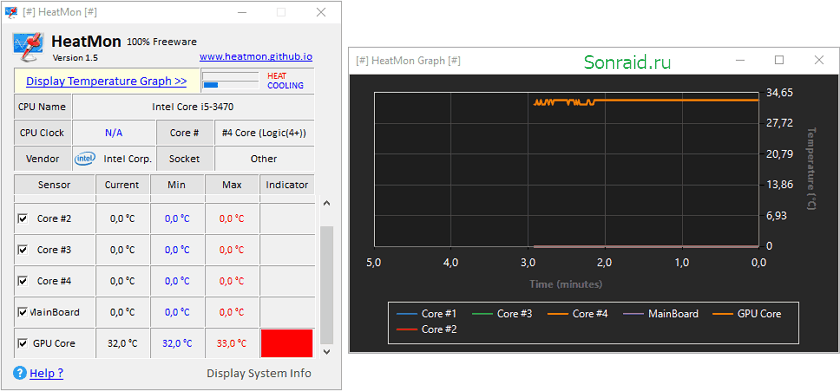Click the HEAT label
840x391 pixels.
(276, 76)
